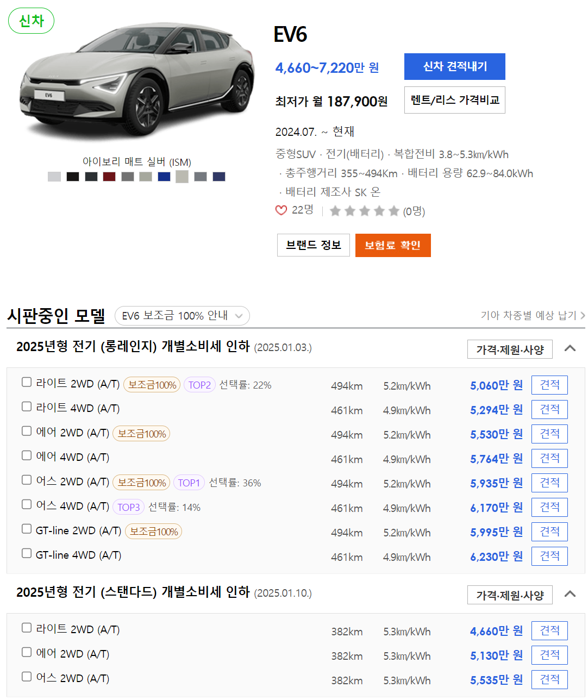
Task: Request 견적 for 5,530만 원 에어 2WD
Action: point(549,434)
